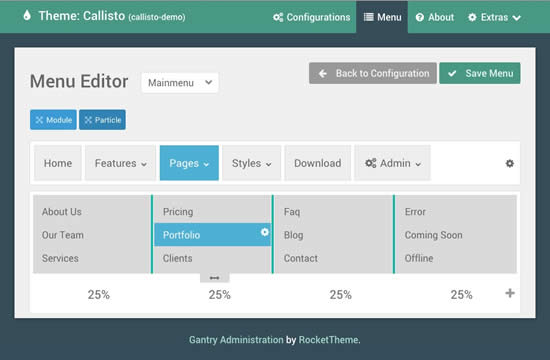550x360 pixels.
Task: Click the 25% label under About Us column
Action: tap(99, 294)
